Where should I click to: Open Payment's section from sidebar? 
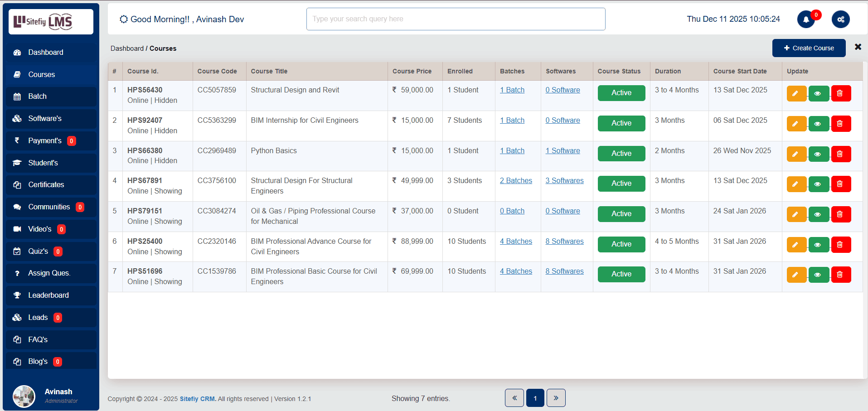coord(44,140)
